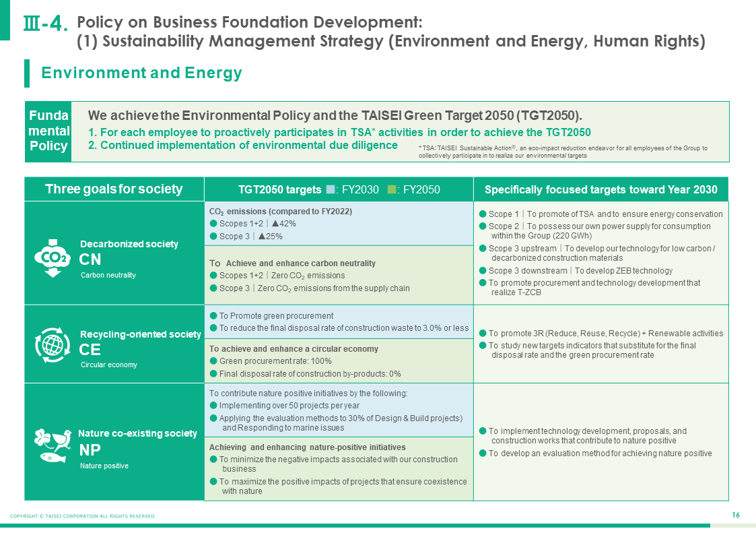This screenshot has width=756, height=535.
Task: Click the "To develop an evaluation method" bullet
Action: 596,453
